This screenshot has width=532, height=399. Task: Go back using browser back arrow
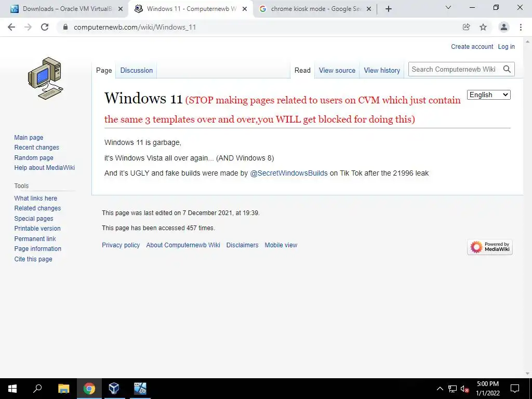(11, 27)
